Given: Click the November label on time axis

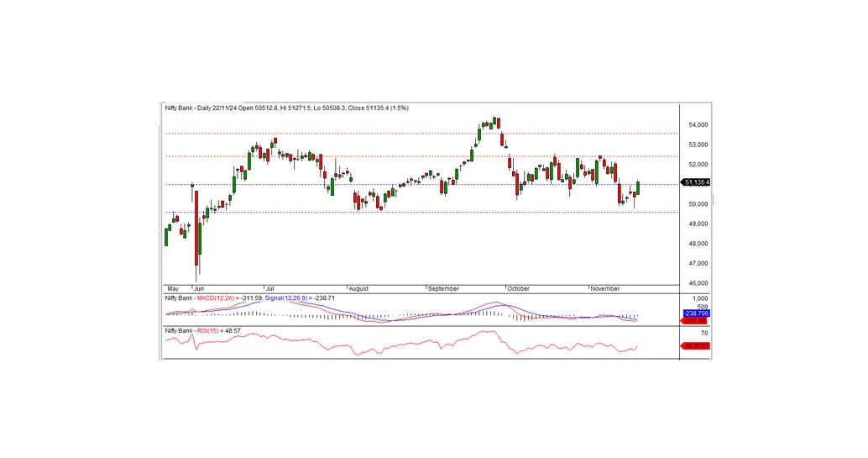Looking at the screenshot, I should [x=605, y=289].
